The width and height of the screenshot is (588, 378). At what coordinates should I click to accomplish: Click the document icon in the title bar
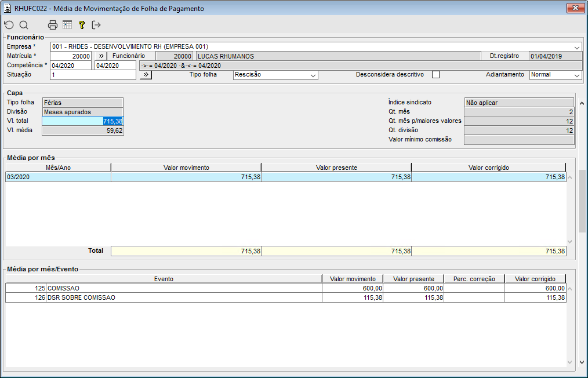[x=7, y=8]
